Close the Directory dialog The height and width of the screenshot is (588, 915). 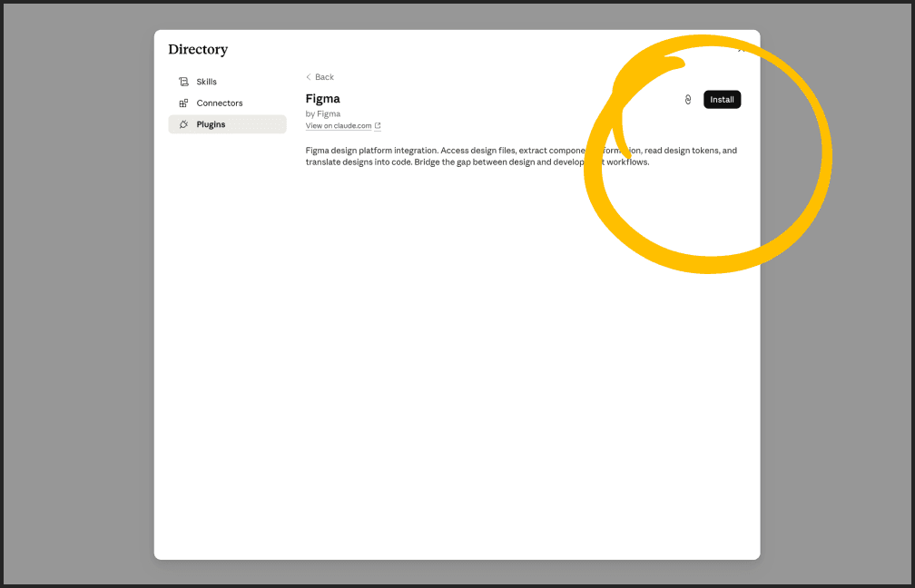(x=741, y=50)
